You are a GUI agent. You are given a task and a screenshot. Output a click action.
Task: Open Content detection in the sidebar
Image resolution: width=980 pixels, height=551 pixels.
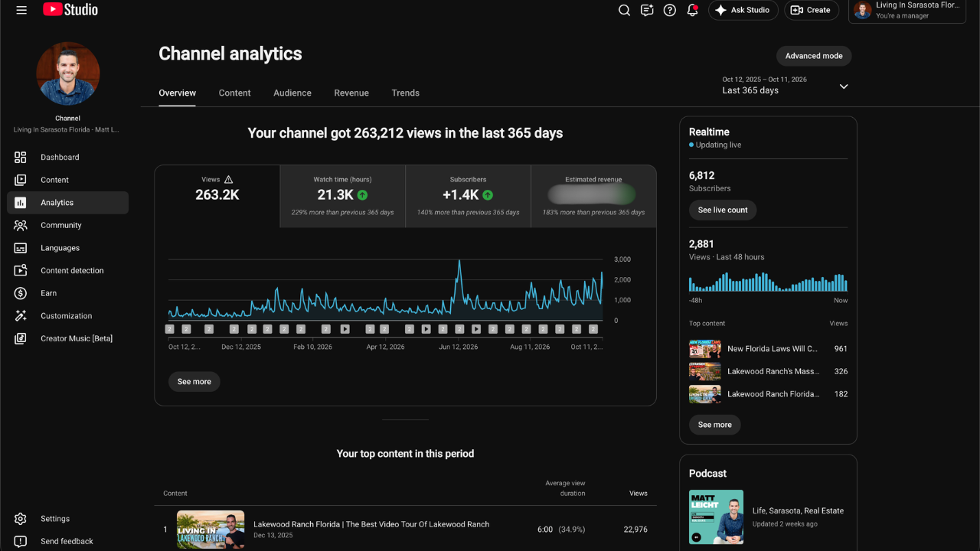67,270
